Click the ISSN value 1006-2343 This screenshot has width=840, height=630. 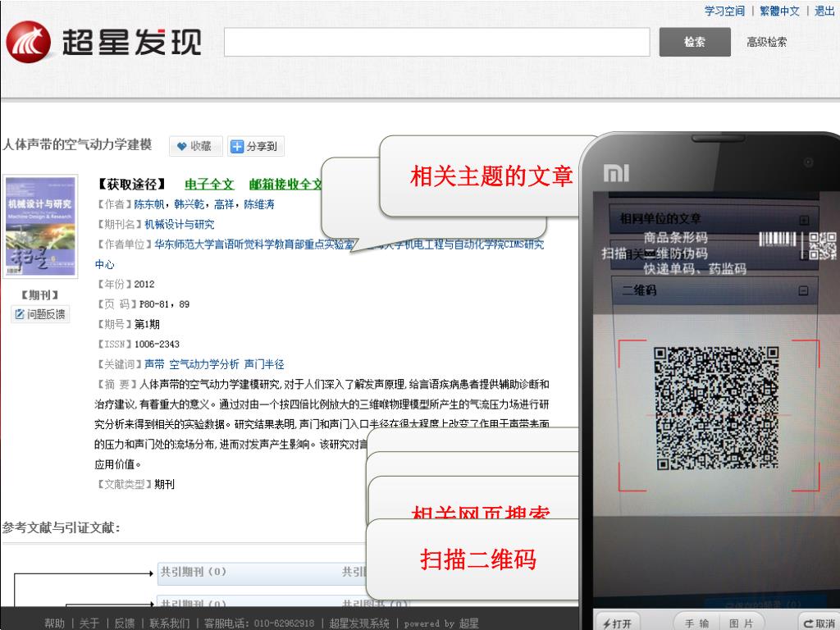point(157,344)
